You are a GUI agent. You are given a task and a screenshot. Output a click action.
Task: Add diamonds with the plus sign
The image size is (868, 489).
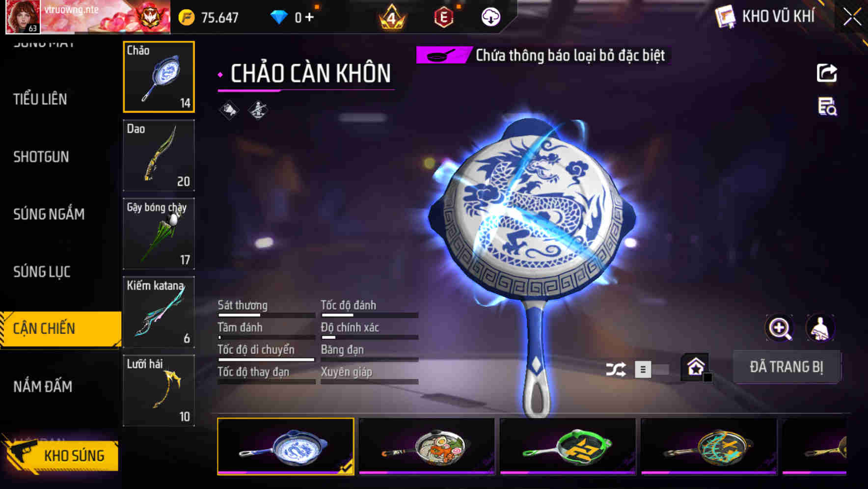point(309,17)
